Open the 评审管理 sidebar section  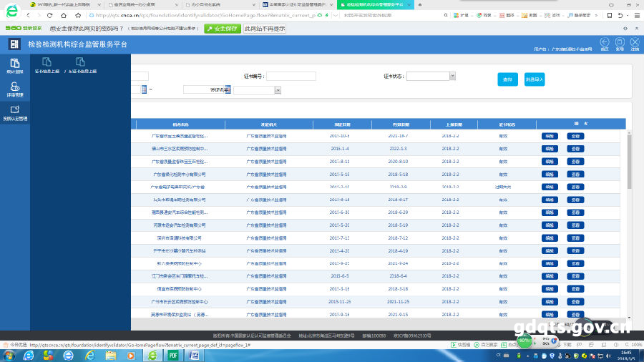point(15,89)
